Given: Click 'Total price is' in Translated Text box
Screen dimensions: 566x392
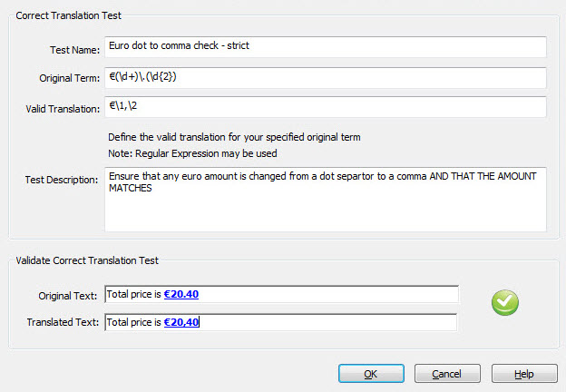Looking at the screenshot, I should click(134, 322).
